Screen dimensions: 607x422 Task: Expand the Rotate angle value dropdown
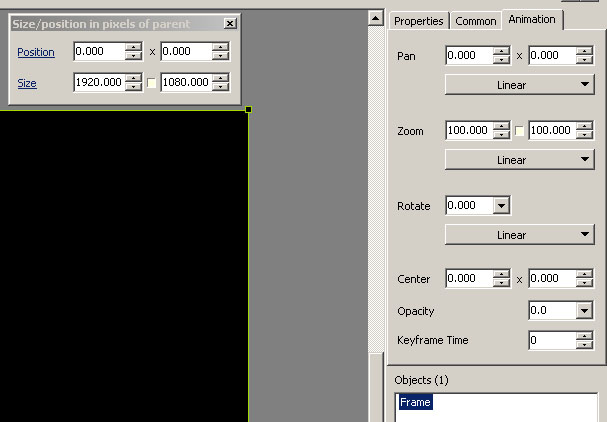click(x=501, y=206)
